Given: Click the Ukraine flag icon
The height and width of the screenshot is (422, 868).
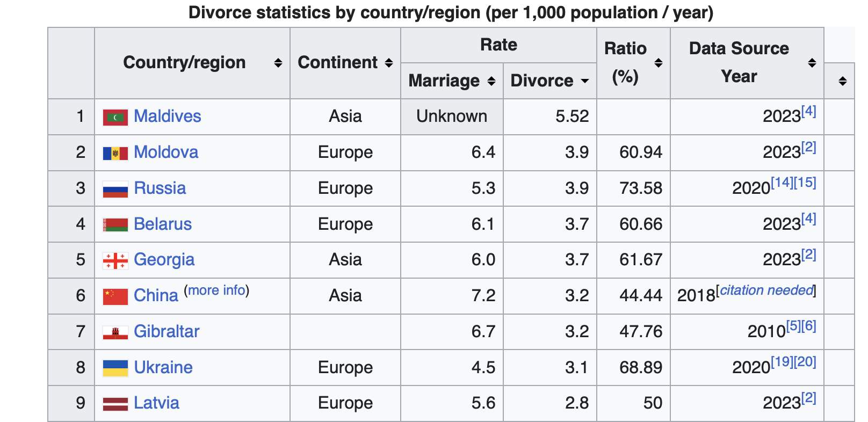Looking at the screenshot, I should click(115, 368).
